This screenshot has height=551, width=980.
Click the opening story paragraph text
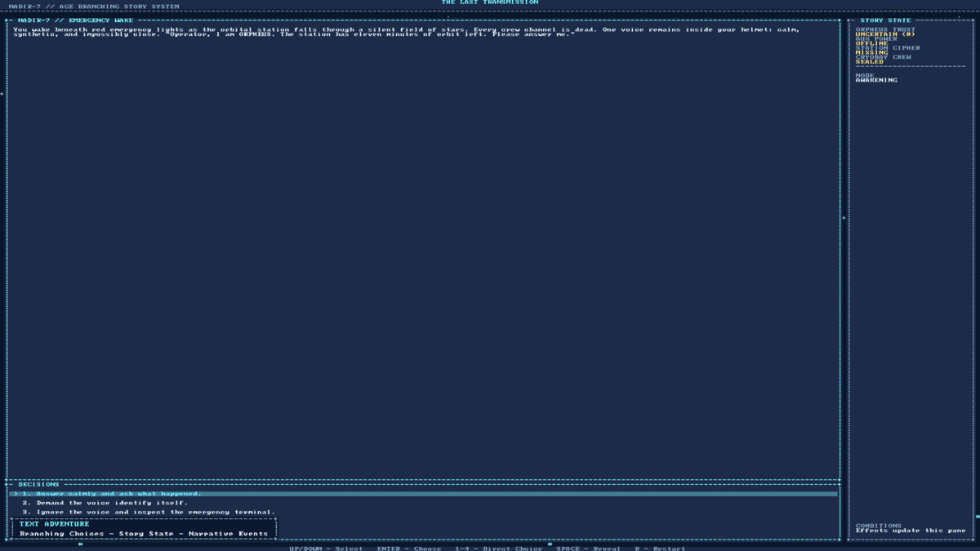[407, 32]
